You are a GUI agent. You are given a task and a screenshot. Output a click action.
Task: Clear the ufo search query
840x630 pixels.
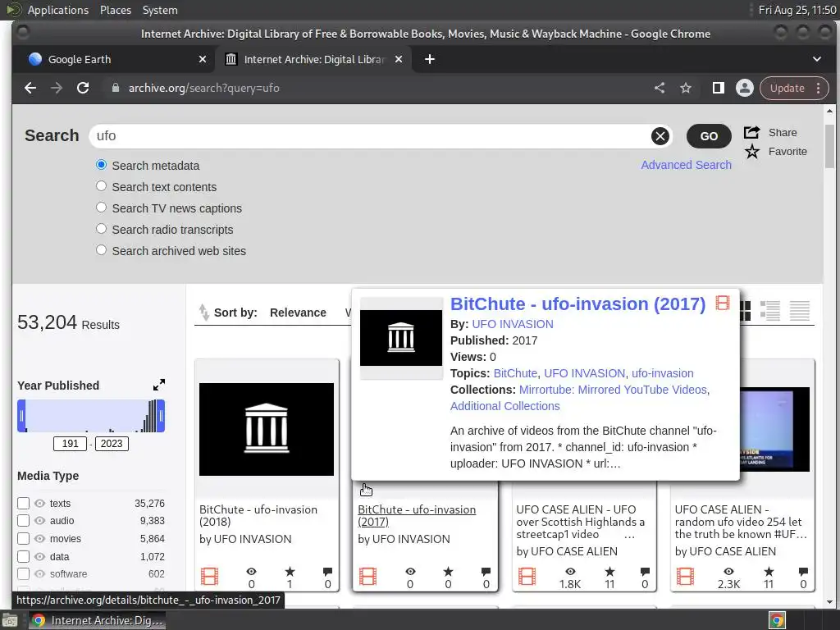(660, 136)
